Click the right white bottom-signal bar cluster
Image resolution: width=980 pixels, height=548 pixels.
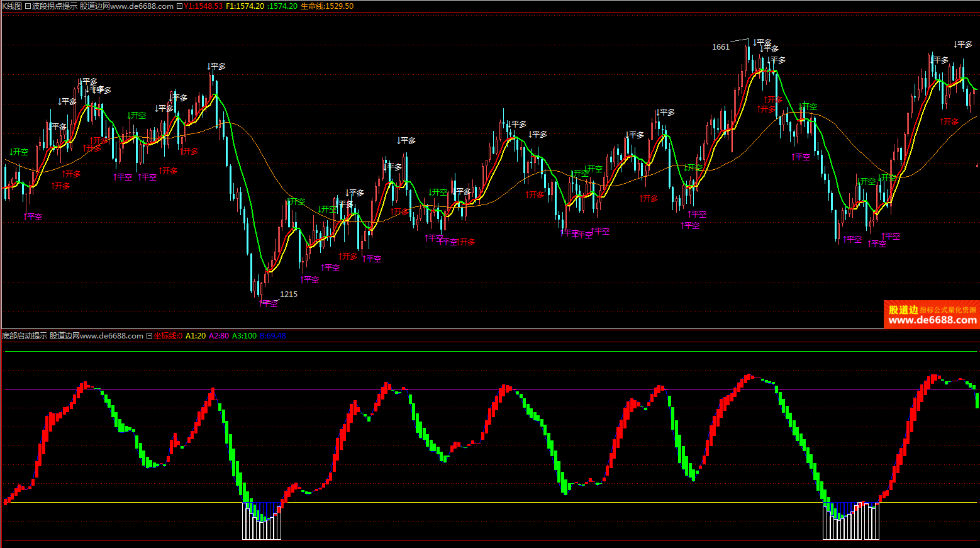[x=850, y=522]
